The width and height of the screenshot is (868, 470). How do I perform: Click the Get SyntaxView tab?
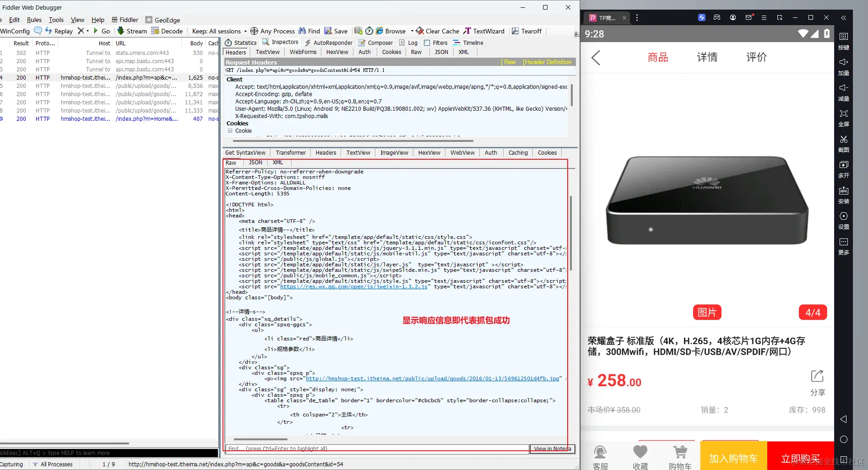[245, 153]
